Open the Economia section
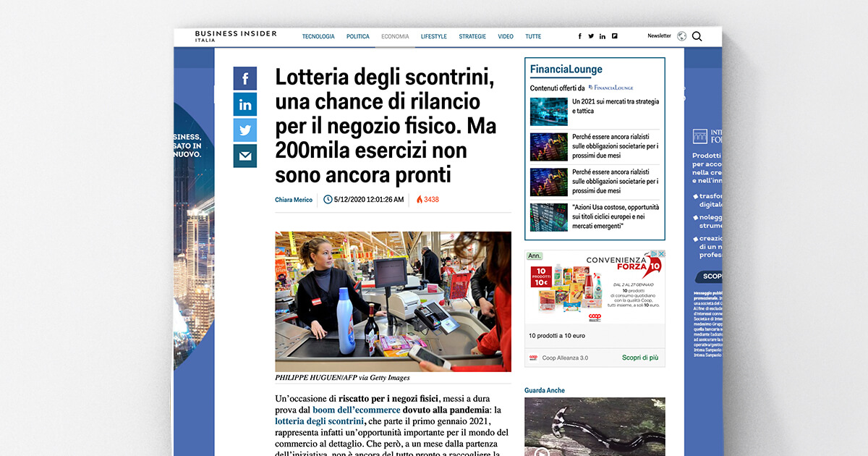This screenshot has height=456, width=868. [x=395, y=36]
